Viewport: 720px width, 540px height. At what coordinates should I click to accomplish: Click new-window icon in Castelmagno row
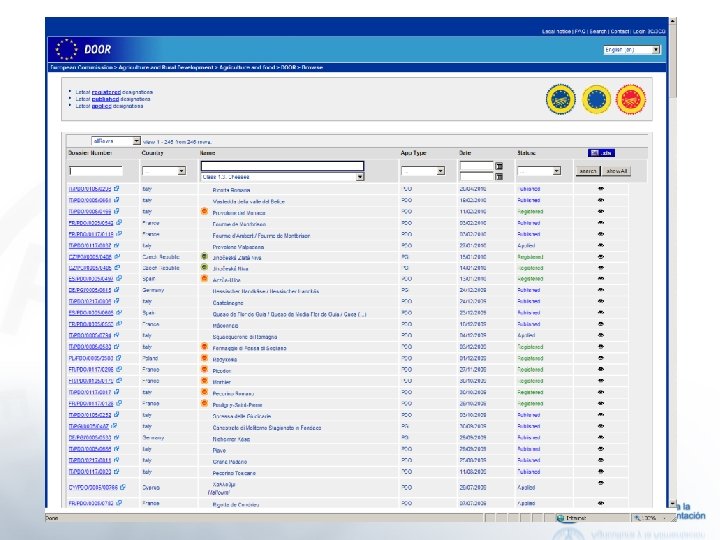[117, 301]
